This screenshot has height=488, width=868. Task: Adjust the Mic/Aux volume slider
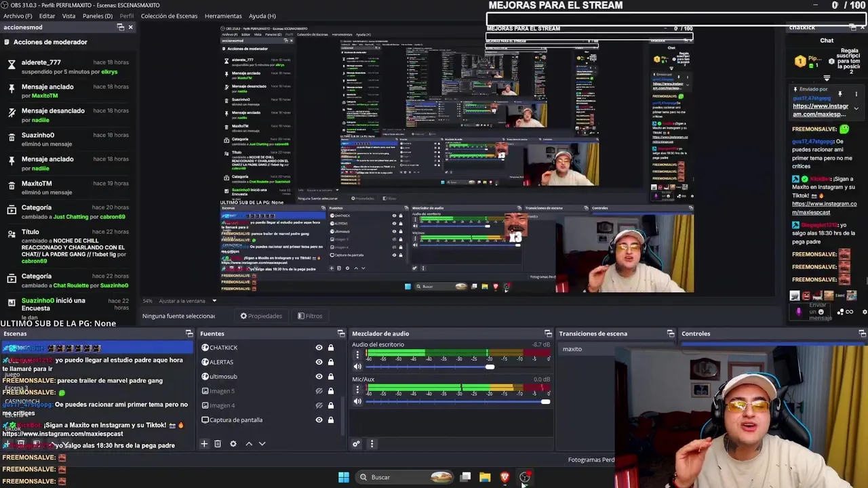[458, 402]
